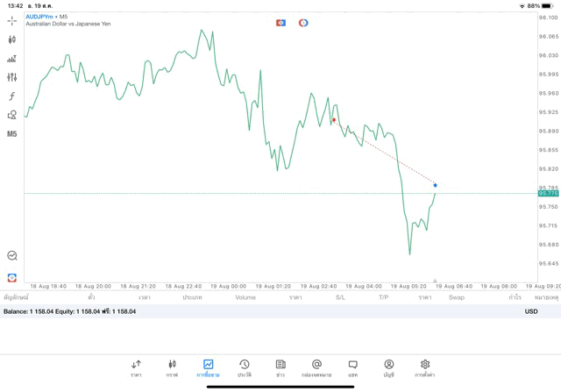Open the indicators icon in sidebar
The height and width of the screenshot is (392, 561).
click(12, 59)
